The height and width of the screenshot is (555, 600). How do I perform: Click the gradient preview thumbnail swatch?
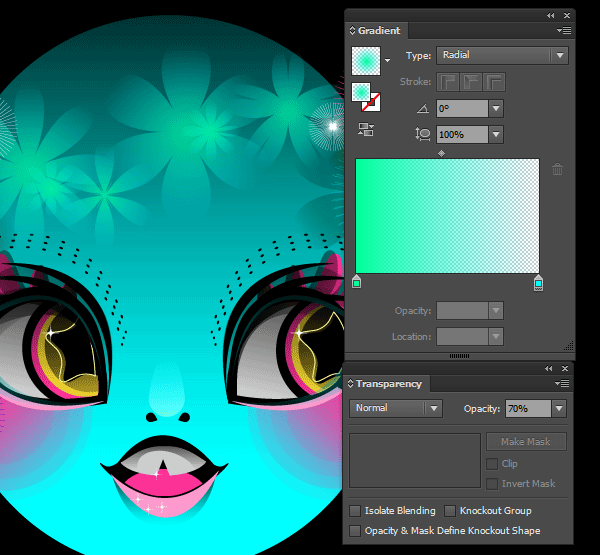click(366, 61)
